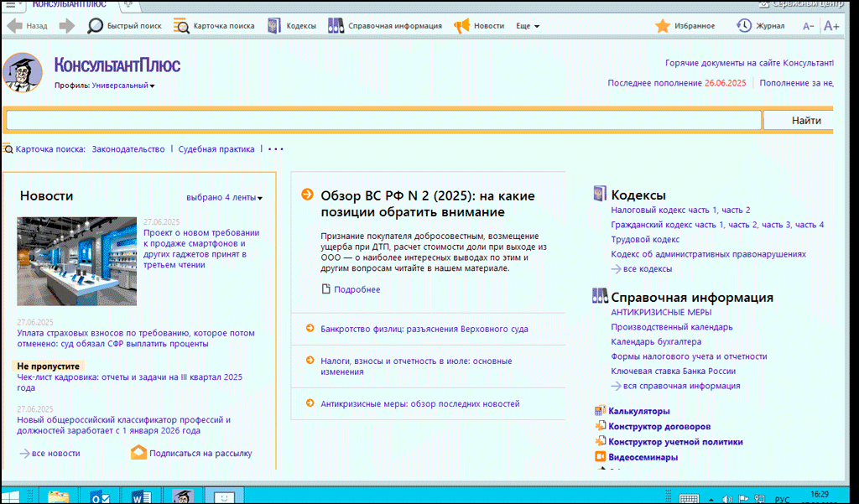Viewport: 859px width, 504px height.
Task: Decrease font size with A- button
Action: pyautogui.click(x=808, y=26)
